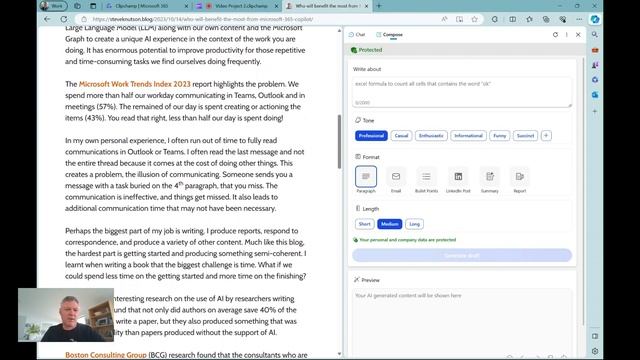This screenshot has height=360, width=640.
Task: Open the split screen icon in toolbar
Action: 512,19
